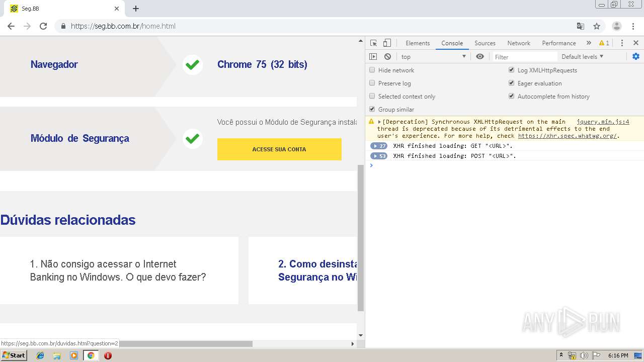Image resolution: width=644 pixels, height=362 pixels.
Task: Select the Console tab
Action: click(452, 43)
